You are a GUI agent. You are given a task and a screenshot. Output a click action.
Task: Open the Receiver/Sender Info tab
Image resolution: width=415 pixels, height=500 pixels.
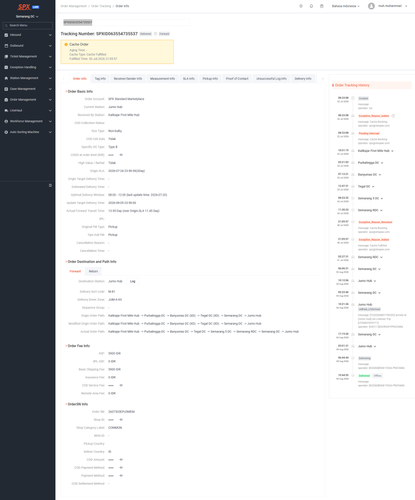[x=128, y=79]
